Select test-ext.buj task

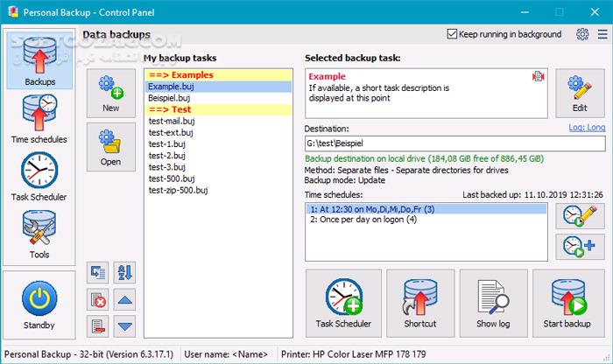(219, 132)
